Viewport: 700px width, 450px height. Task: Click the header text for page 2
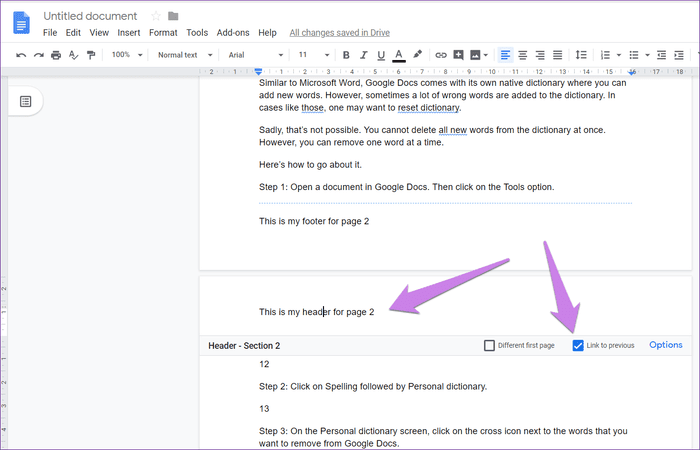[x=317, y=312]
